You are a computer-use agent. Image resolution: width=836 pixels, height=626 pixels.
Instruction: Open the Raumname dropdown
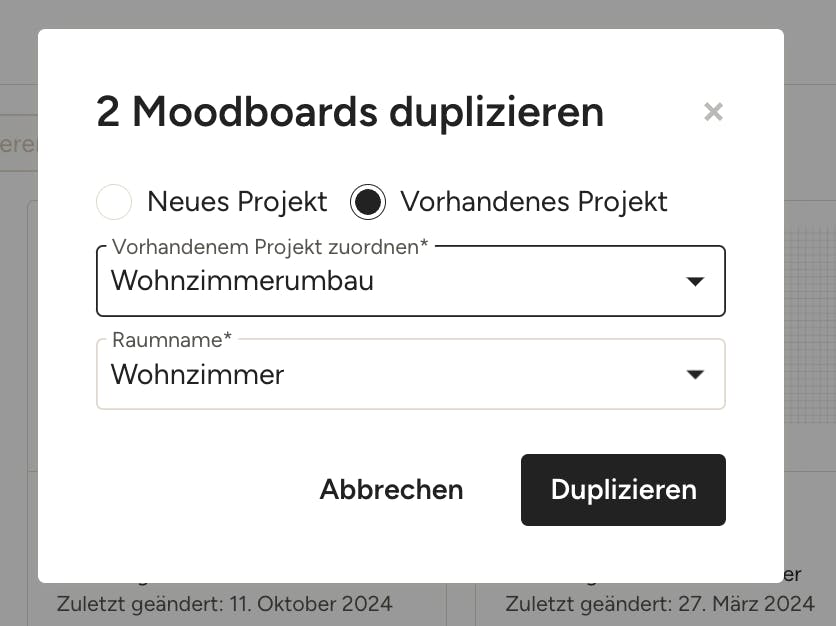411,374
